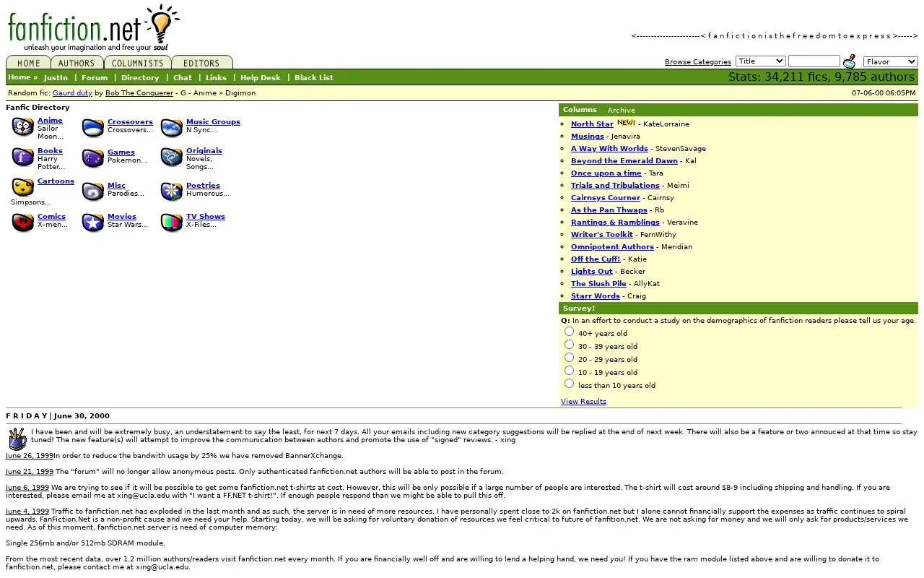Image resolution: width=924 pixels, height=578 pixels.
Task: Open the Directory menu link
Action: click(140, 78)
